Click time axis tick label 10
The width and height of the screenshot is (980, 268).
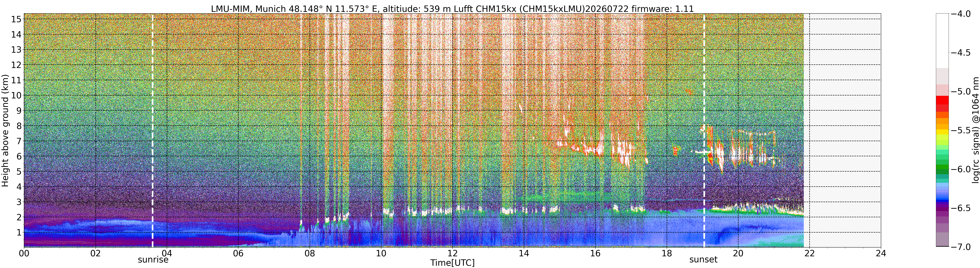381,253
